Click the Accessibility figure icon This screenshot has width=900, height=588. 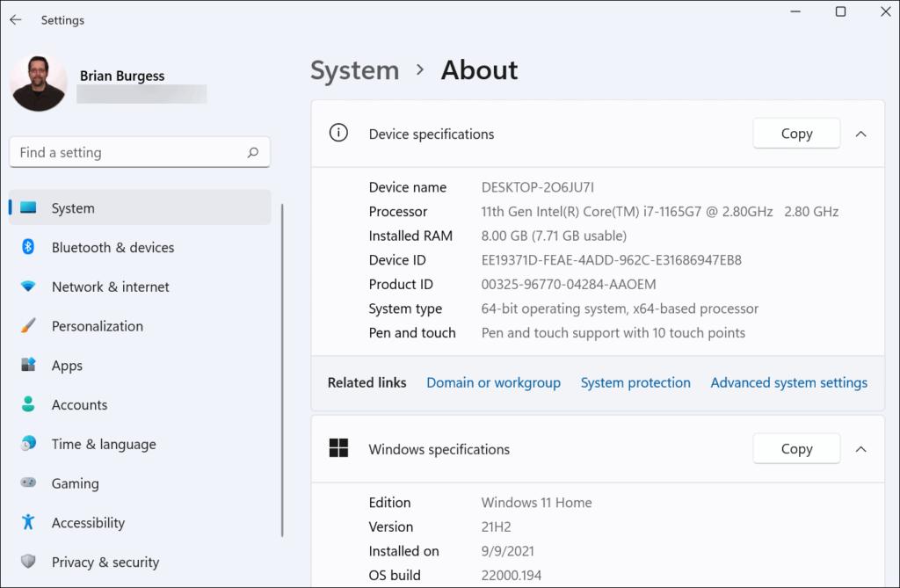(x=28, y=522)
